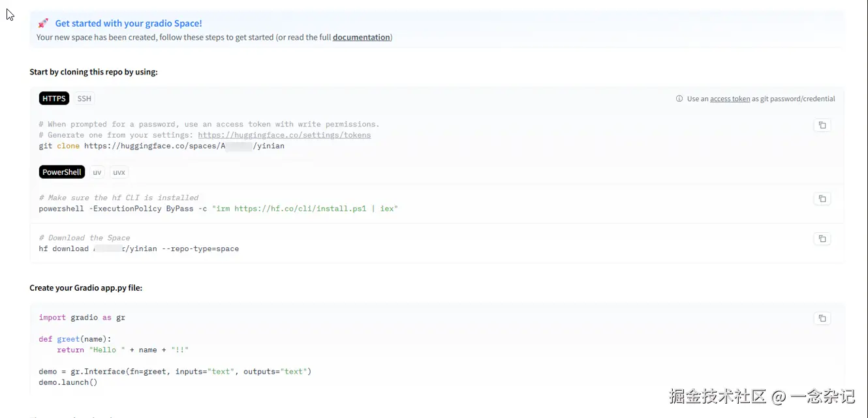Screen dimensions: 868x418
Task: Open the huggingface.co/settings/tokens URL
Action: point(285,135)
